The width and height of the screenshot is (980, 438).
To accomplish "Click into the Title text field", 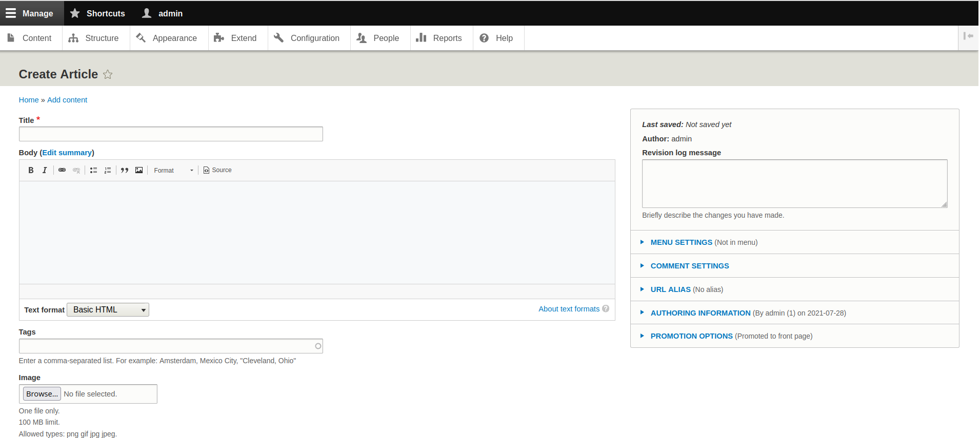I will point(171,134).
